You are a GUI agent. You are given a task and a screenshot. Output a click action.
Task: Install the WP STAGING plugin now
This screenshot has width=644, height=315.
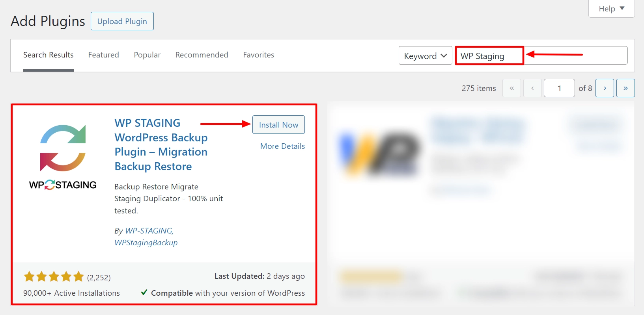tap(278, 124)
